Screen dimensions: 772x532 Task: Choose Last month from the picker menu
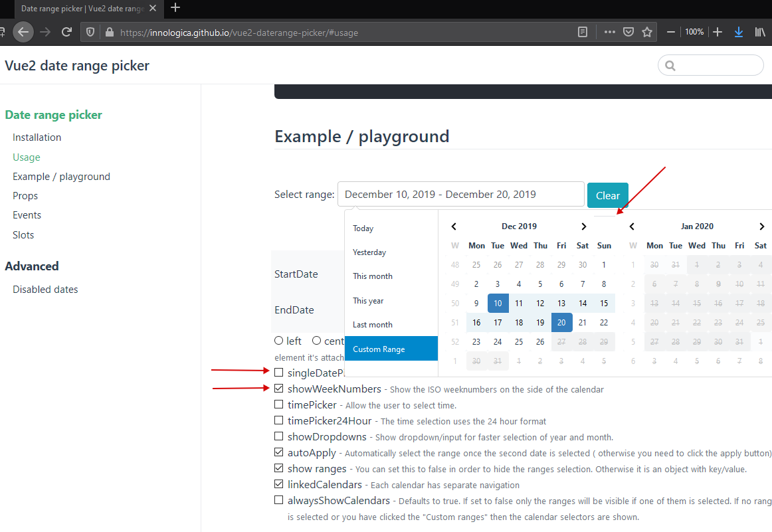coord(372,324)
